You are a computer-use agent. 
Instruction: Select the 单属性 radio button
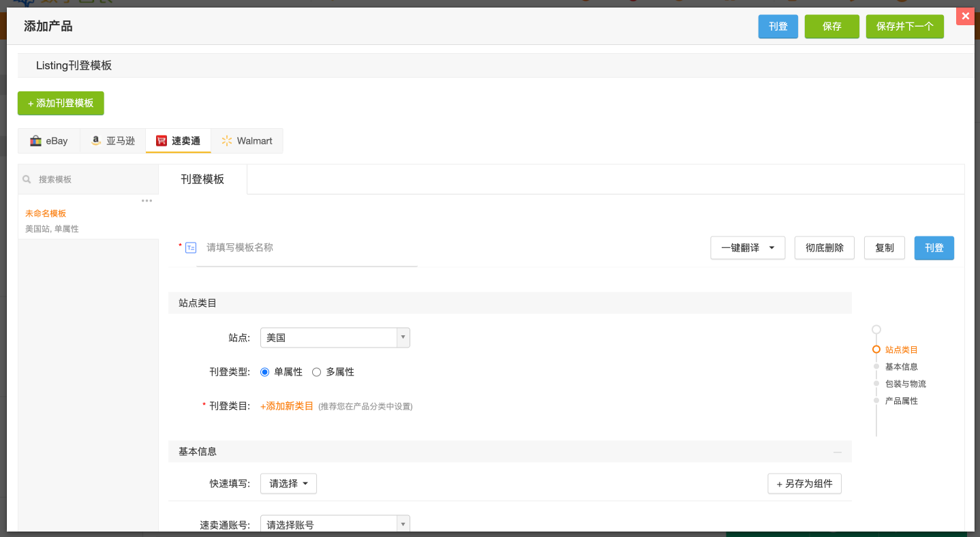pos(265,372)
